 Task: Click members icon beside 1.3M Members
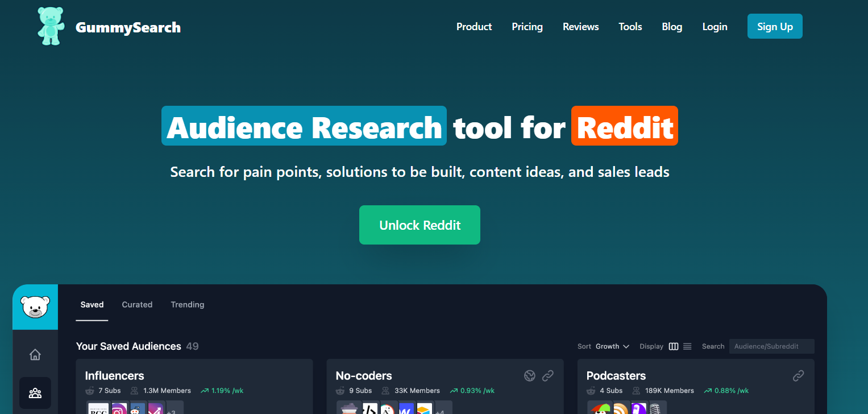pyautogui.click(x=135, y=391)
